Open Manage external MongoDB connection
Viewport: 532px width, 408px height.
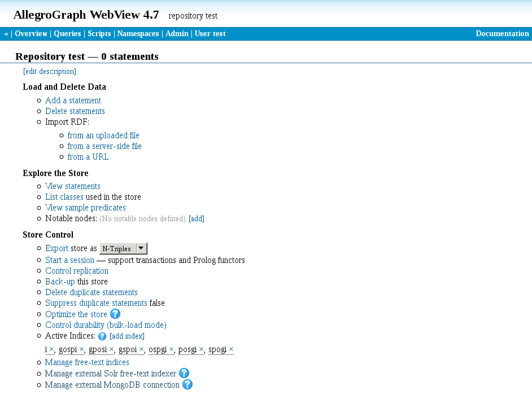tap(112, 385)
